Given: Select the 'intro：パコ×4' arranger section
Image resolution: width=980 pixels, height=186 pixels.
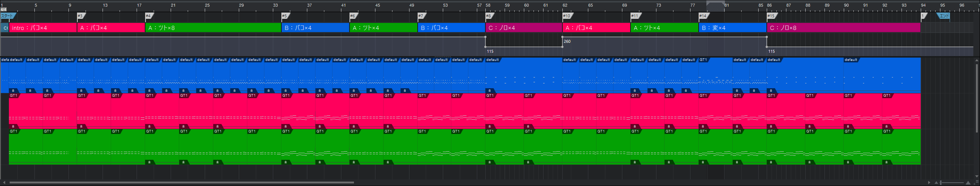Looking at the screenshot, I should [43, 28].
